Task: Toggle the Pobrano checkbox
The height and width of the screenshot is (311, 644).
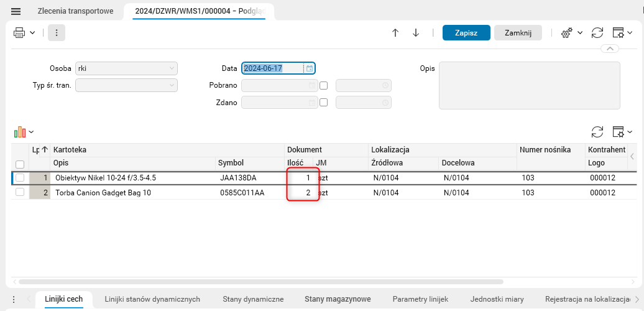Action: tap(324, 85)
